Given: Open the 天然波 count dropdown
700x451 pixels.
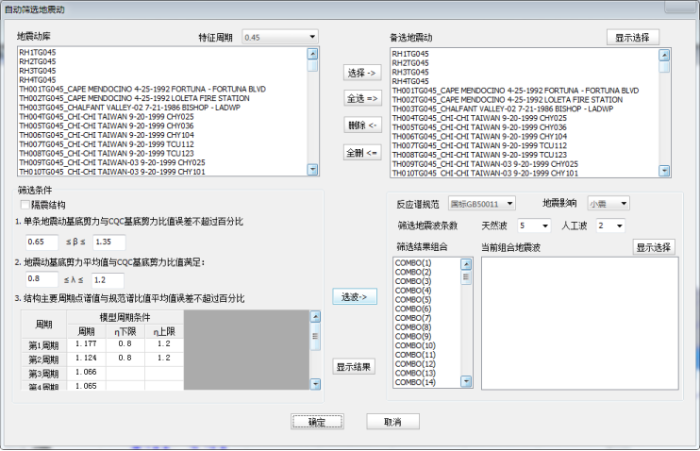Looking at the screenshot, I should point(533,226).
